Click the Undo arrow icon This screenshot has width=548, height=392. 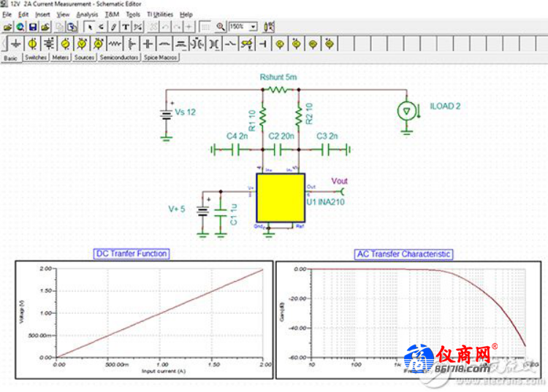(x=165, y=27)
